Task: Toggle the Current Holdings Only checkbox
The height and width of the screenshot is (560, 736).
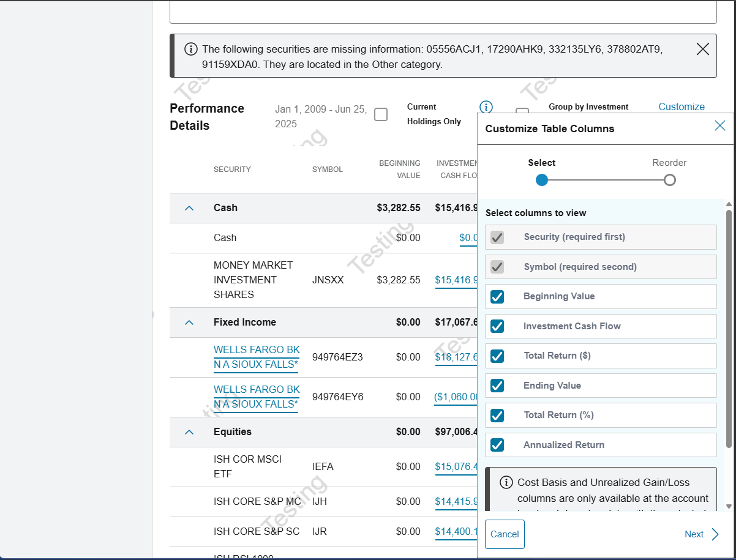Action: click(381, 114)
